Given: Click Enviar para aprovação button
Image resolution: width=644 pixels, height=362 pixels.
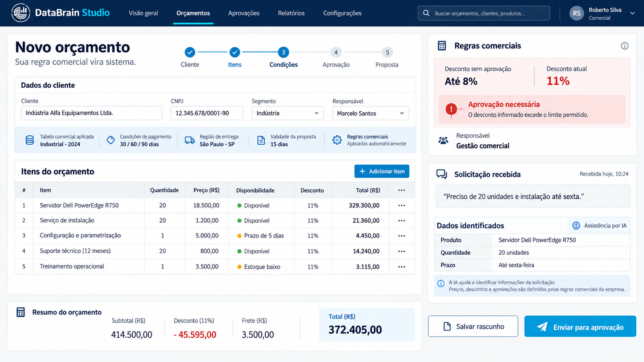Looking at the screenshot, I should [580, 326].
